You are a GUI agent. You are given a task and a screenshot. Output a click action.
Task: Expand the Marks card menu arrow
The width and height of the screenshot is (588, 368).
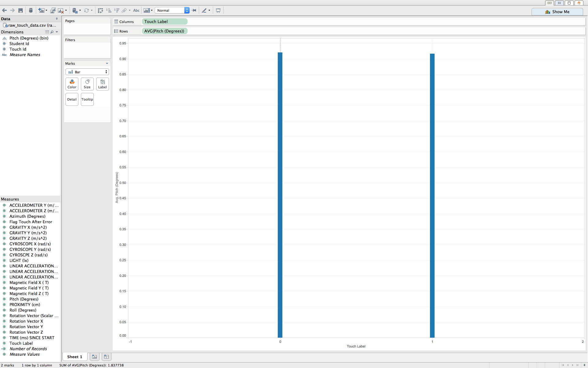pyautogui.click(x=107, y=63)
